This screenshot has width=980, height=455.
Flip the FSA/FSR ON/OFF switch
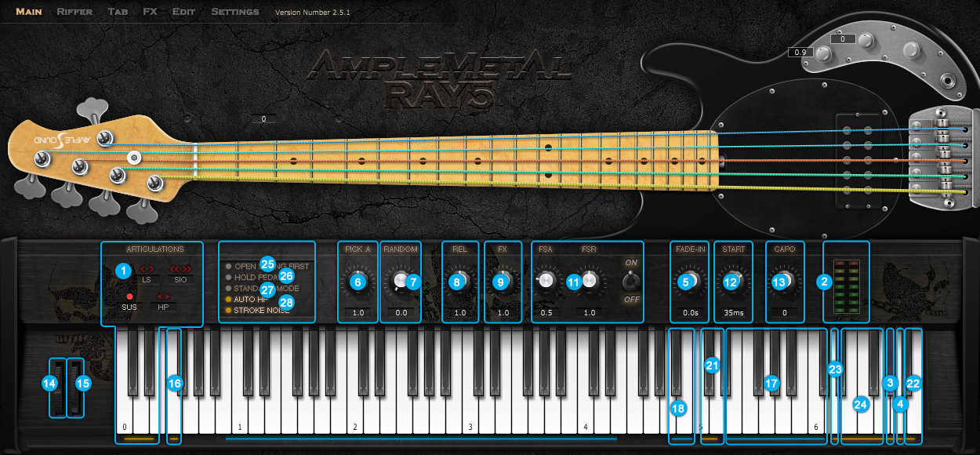click(631, 281)
